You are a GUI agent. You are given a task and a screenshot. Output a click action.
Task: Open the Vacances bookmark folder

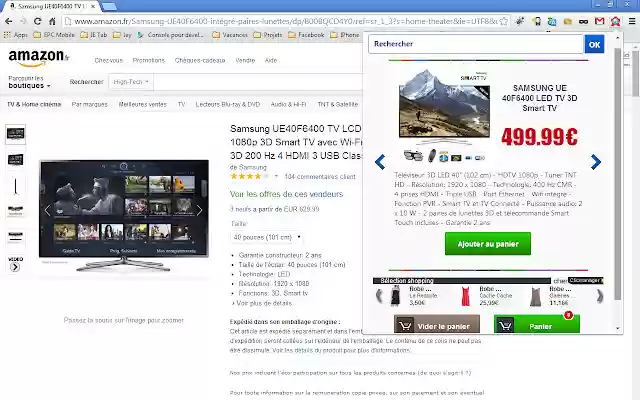point(230,35)
